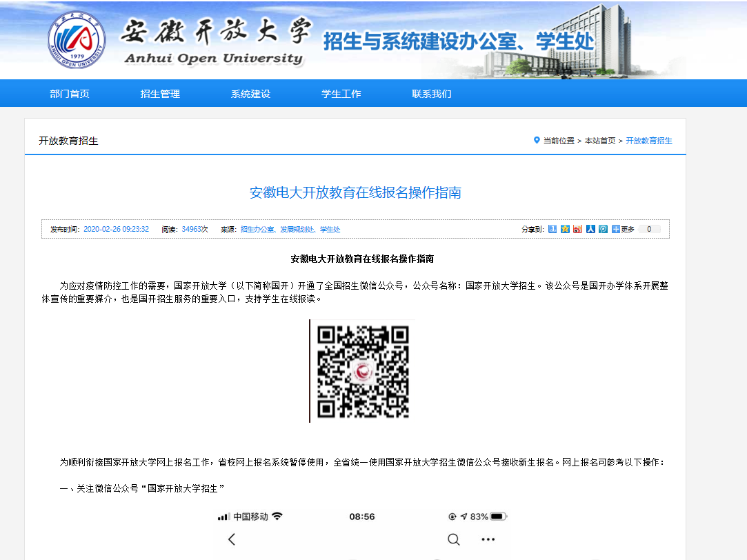Viewport: 747px width, 560px height.
Task: Share to QQ Zone star icon
Action: [565, 229]
